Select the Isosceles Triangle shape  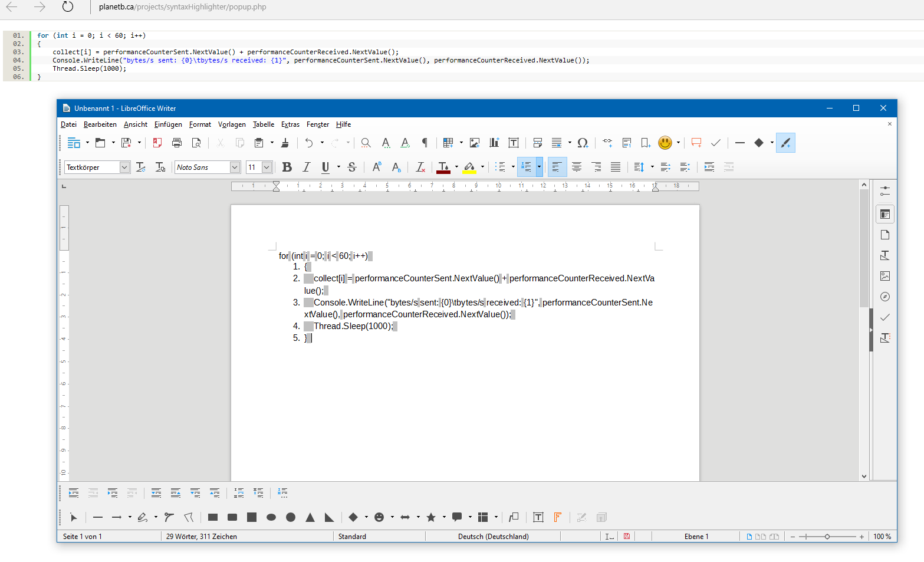coord(310,517)
